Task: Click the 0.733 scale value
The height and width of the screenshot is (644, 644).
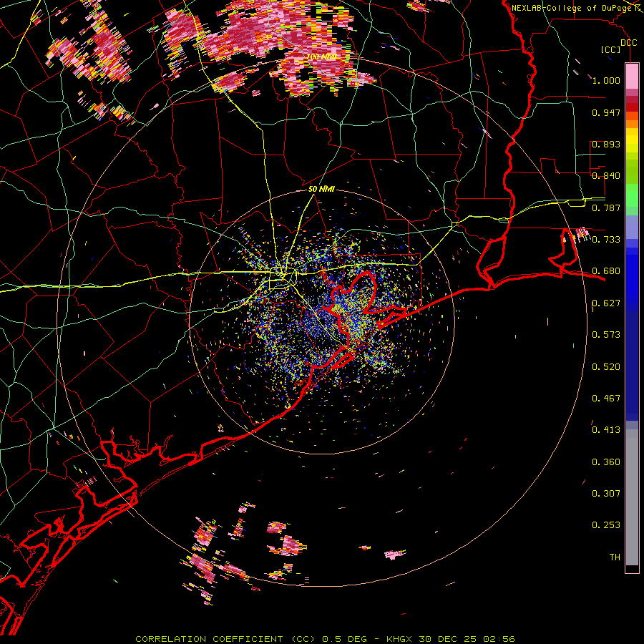Action: tap(606, 240)
